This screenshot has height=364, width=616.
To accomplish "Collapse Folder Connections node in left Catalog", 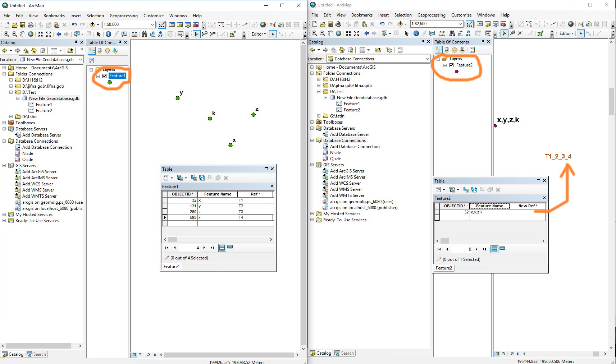I will point(4,74).
